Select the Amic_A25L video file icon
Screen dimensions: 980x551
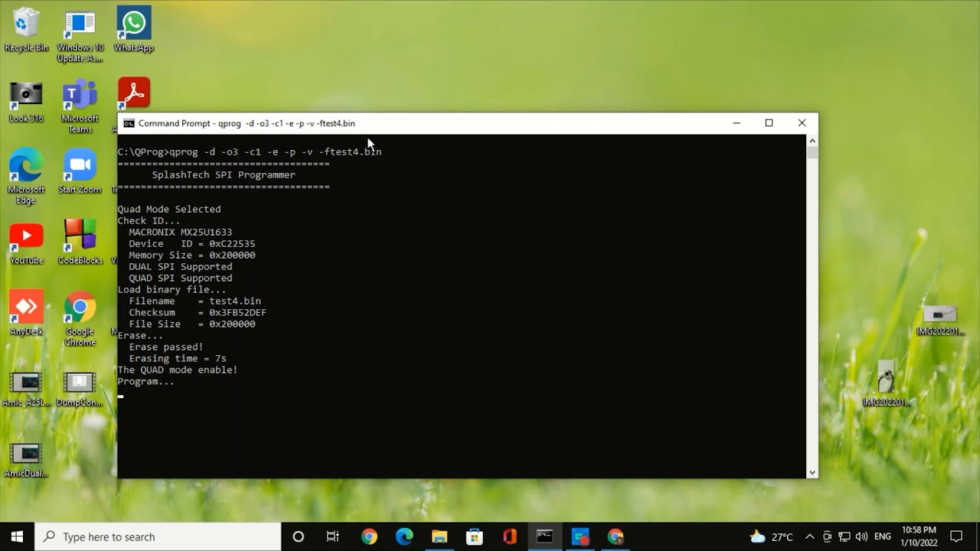[26, 389]
